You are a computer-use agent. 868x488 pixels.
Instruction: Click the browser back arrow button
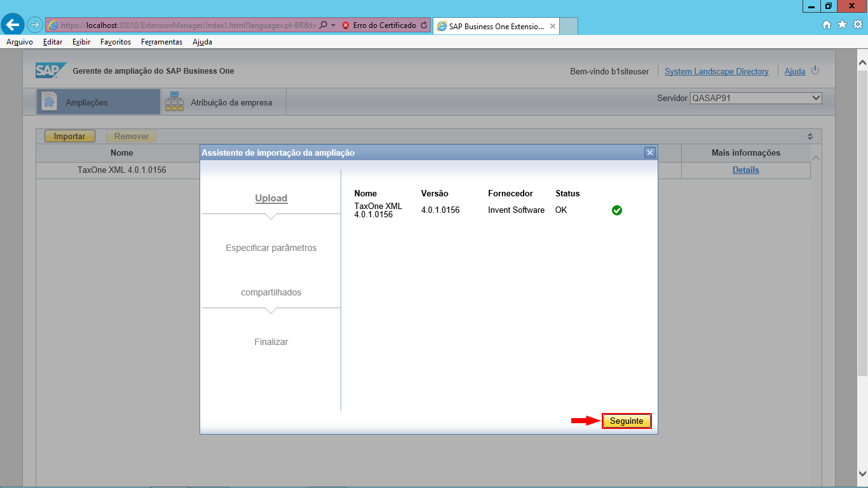click(13, 25)
